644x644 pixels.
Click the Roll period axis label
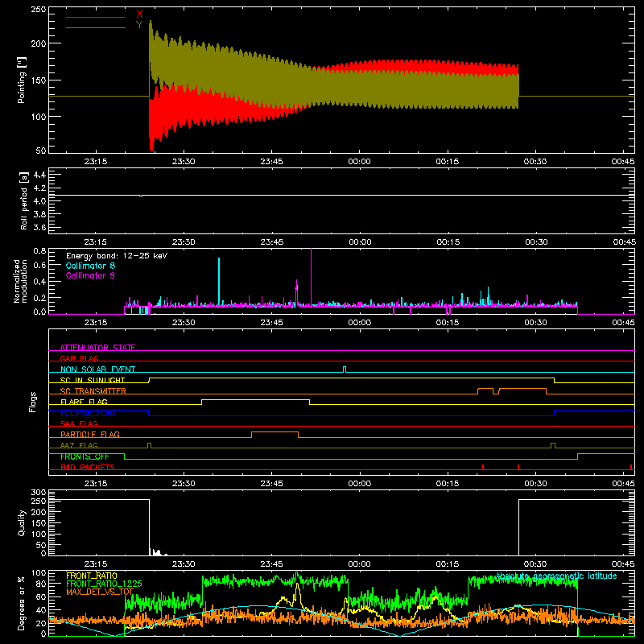pos(24,200)
